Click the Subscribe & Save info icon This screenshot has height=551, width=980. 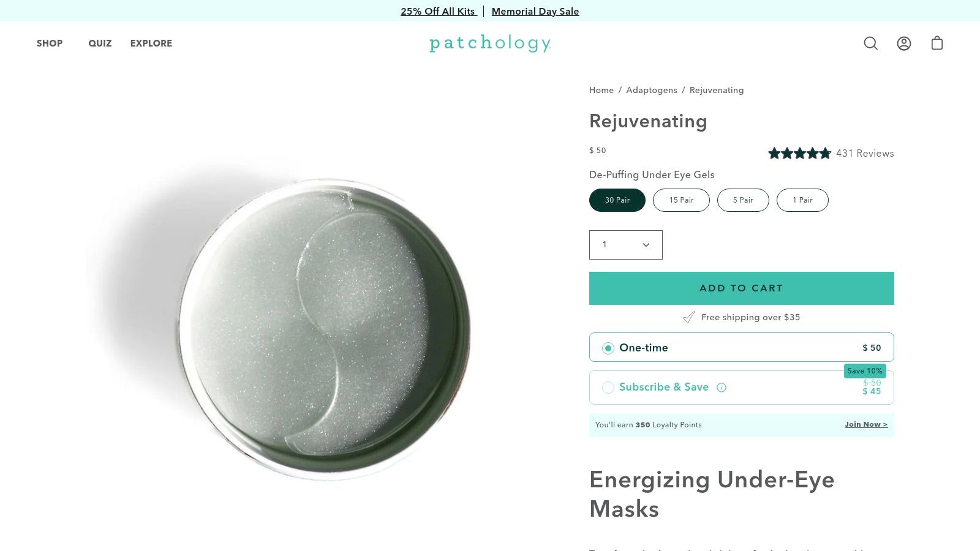[x=722, y=388]
